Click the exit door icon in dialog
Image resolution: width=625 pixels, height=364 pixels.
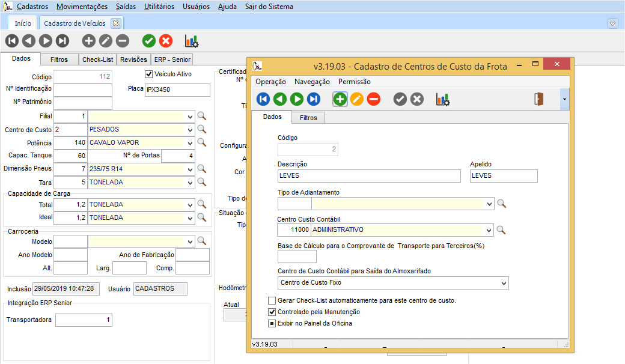539,100
